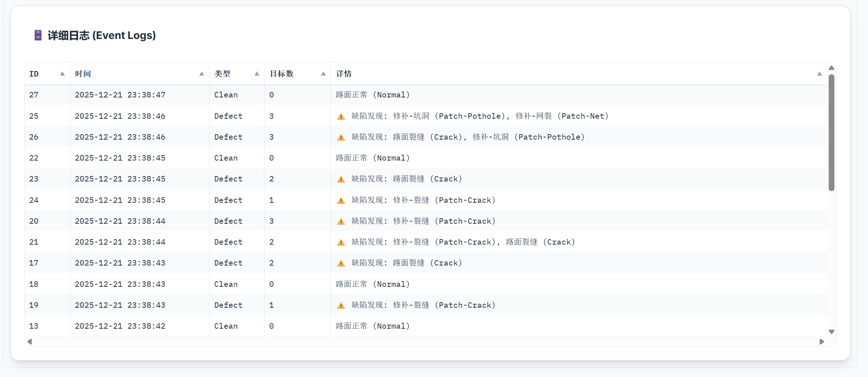Sort table by ID column arrow
This screenshot has width=868, height=377.
pos(62,74)
